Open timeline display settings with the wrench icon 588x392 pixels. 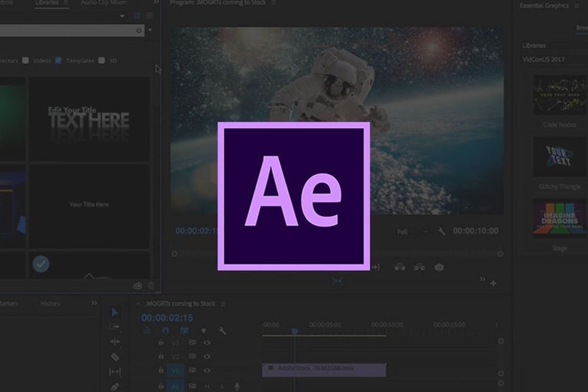click(x=223, y=331)
